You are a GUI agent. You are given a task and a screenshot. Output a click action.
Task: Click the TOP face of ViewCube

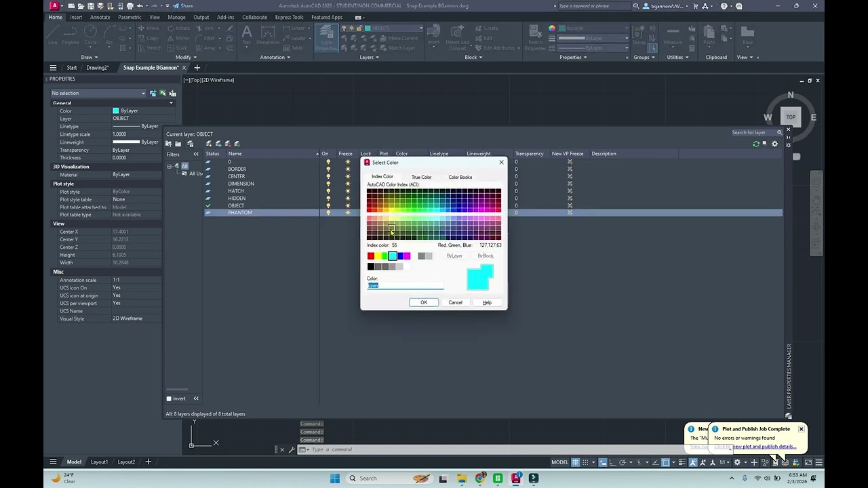(791, 117)
